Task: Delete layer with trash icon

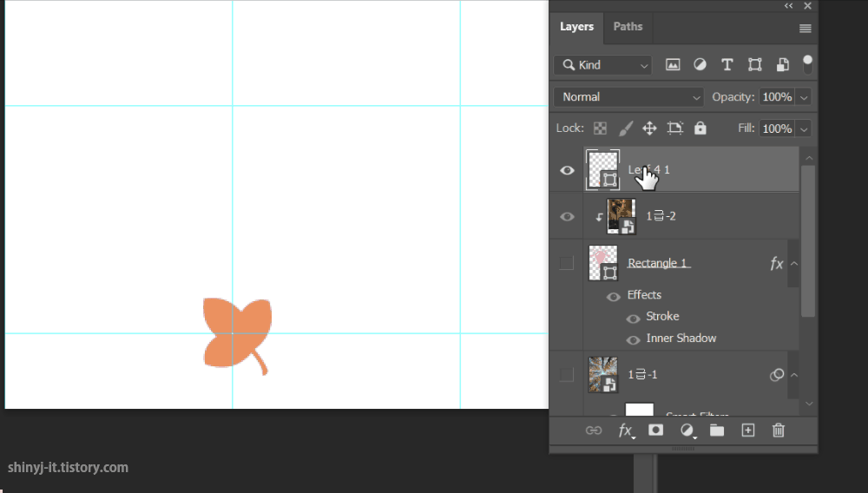Action: click(x=779, y=430)
